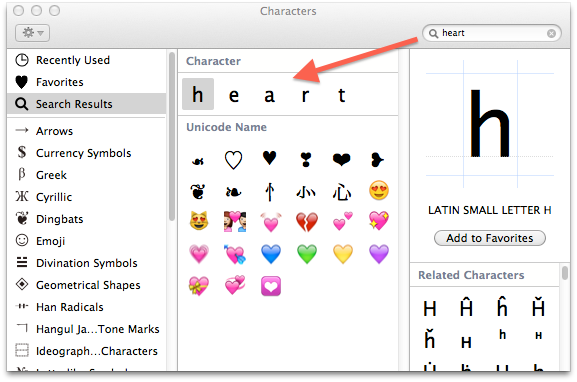Select the letter a character

click(x=269, y=95)
